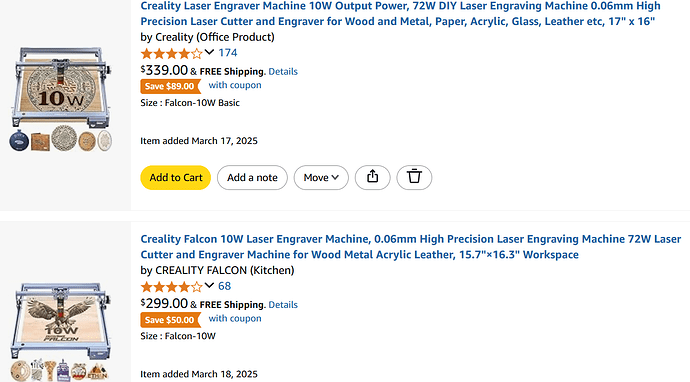Click 'with coupon' text for $339.00 item
This screenshot has height=382, width=690.
(x=235, y=85)
